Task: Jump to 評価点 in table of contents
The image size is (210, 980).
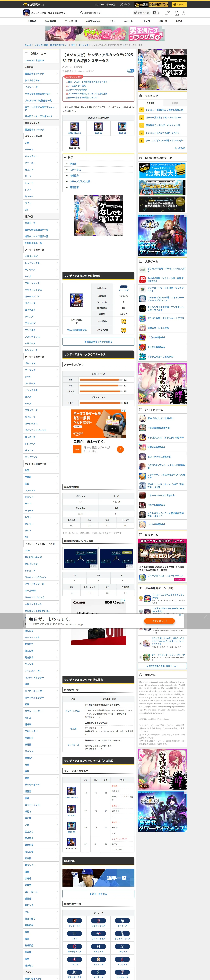Action: pos(73,164)
